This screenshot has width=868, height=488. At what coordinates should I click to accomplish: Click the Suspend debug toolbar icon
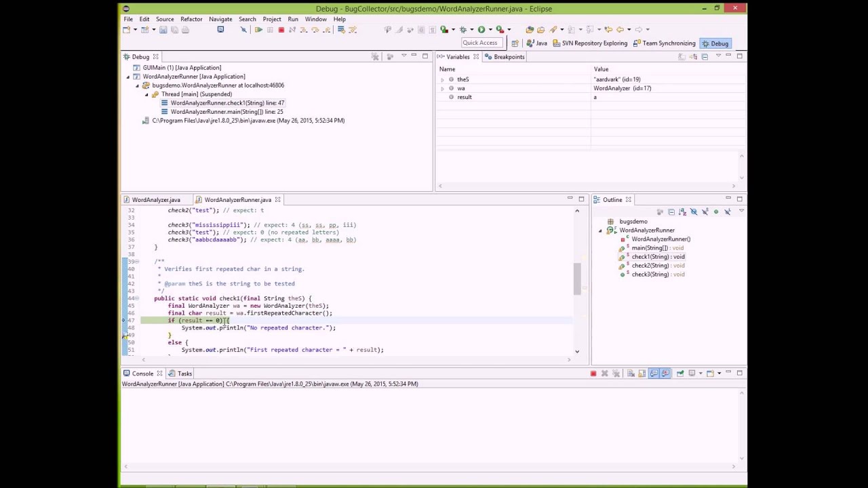[x=270, y=29]
